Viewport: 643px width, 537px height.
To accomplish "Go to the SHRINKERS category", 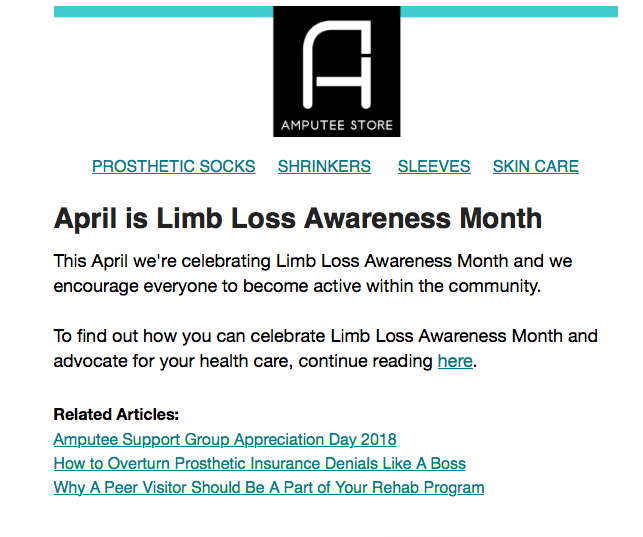I will pos(324,167).
